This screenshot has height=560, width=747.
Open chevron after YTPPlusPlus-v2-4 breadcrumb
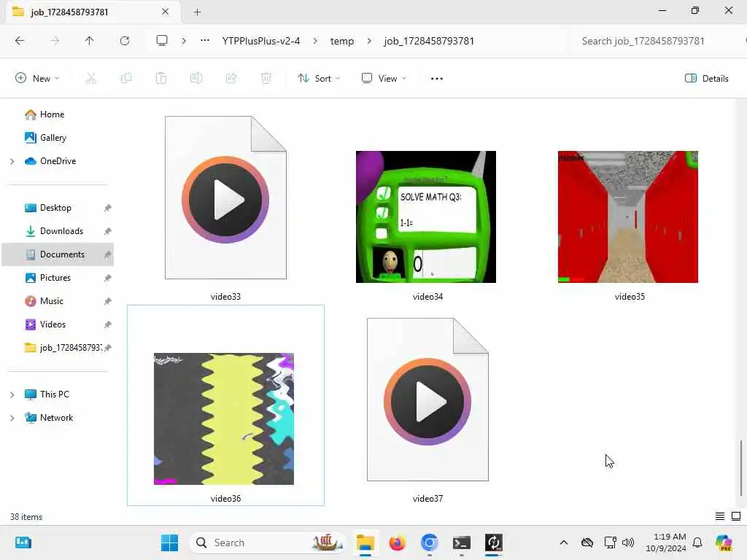(315, 41)
